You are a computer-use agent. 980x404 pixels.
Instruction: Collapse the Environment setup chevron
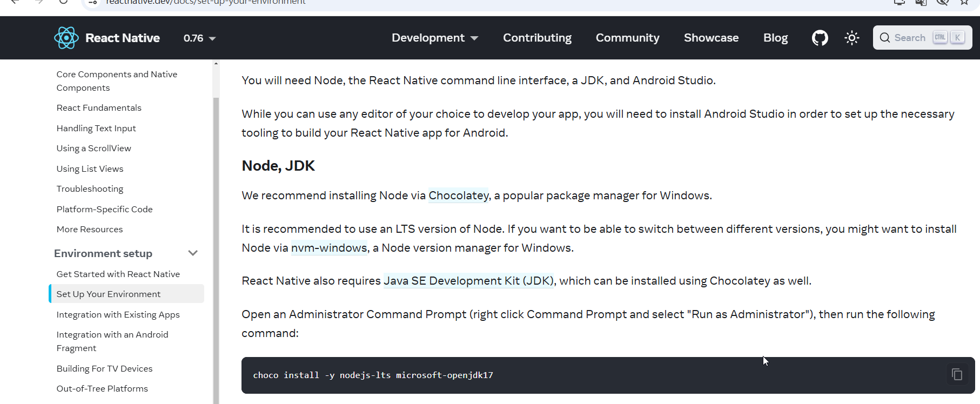193,253
